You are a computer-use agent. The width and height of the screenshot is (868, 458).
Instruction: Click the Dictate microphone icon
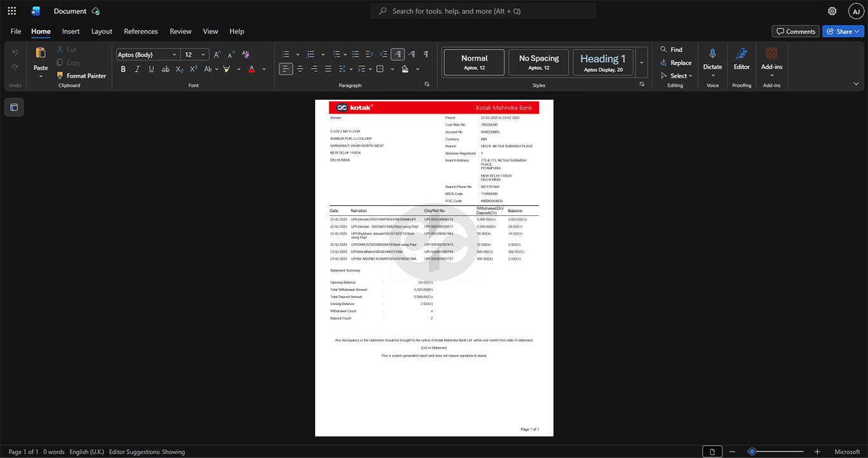pos(712,54)
